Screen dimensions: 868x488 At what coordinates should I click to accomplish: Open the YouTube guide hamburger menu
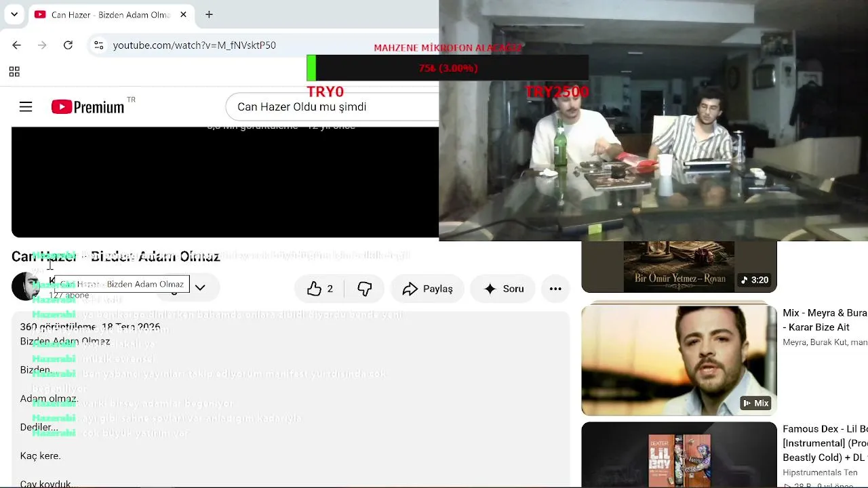tap(26, 106)
